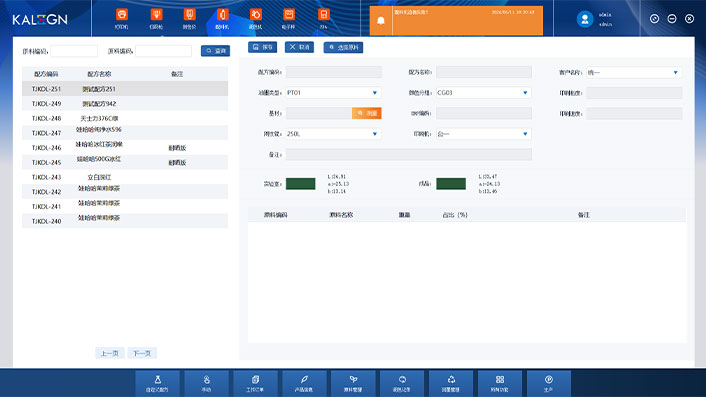Click the raw material code column header
The height and width of the screenshot is (397, 706).
coord(275,215)
